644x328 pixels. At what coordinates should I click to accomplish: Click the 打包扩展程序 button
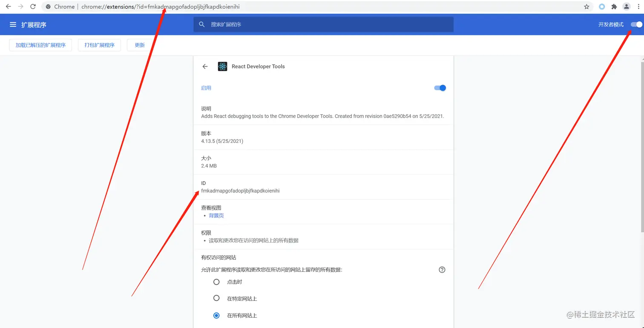[x=99, y=45]
